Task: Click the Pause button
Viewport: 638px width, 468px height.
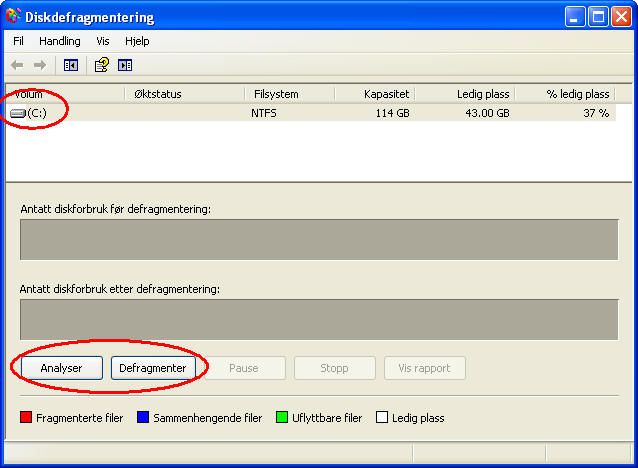Action: pos(244,368)
